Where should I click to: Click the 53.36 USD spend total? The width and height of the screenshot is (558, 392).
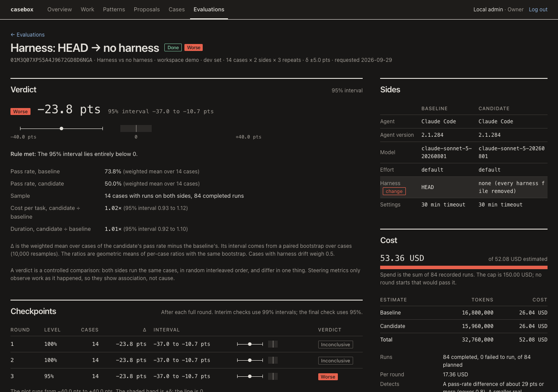(x=402, y=258)
